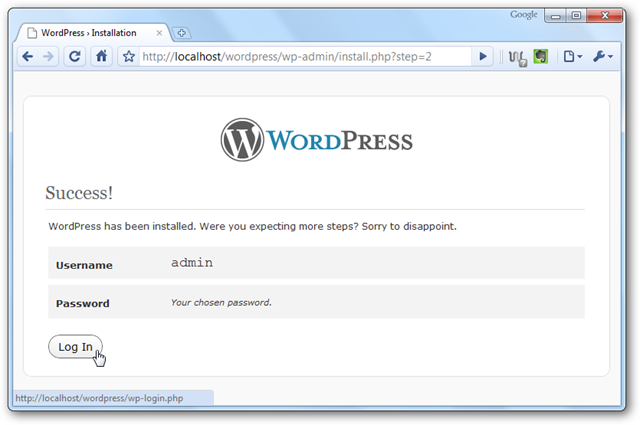Click the address bar URL field
Viewport: 640px width, 425px height.
[305, 56]
